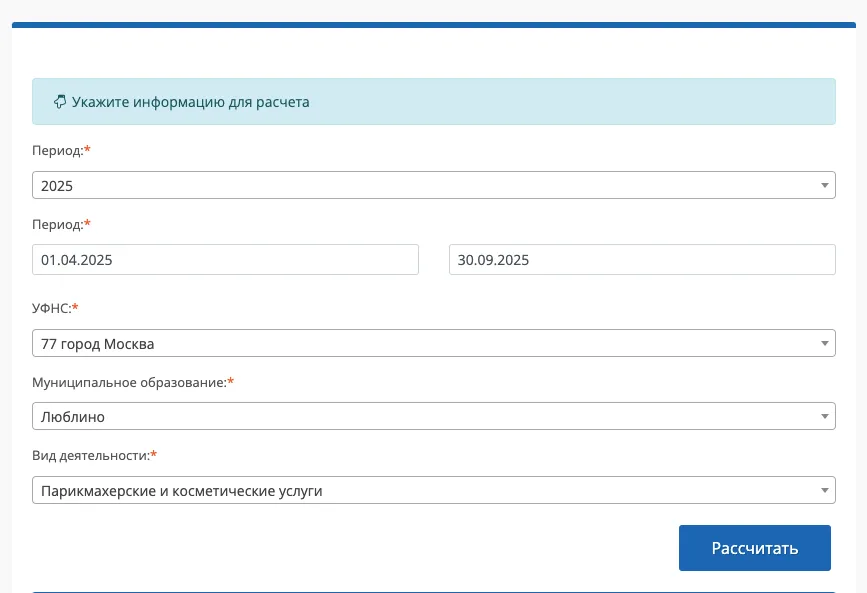Click the arrow icon in the Вид деятельности selector
867x593 pixels.
coord(824,490)
